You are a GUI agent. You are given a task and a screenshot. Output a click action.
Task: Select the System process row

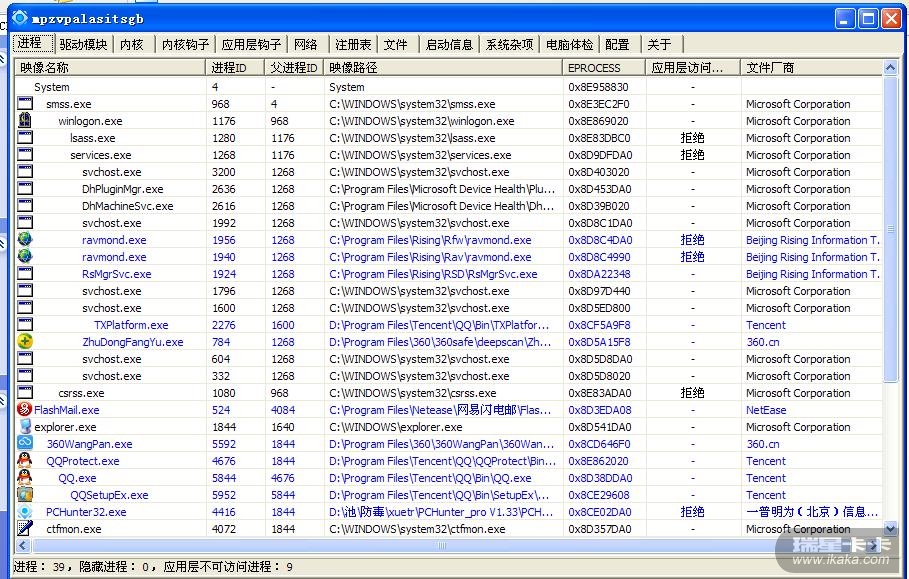(x=449, y=87)
